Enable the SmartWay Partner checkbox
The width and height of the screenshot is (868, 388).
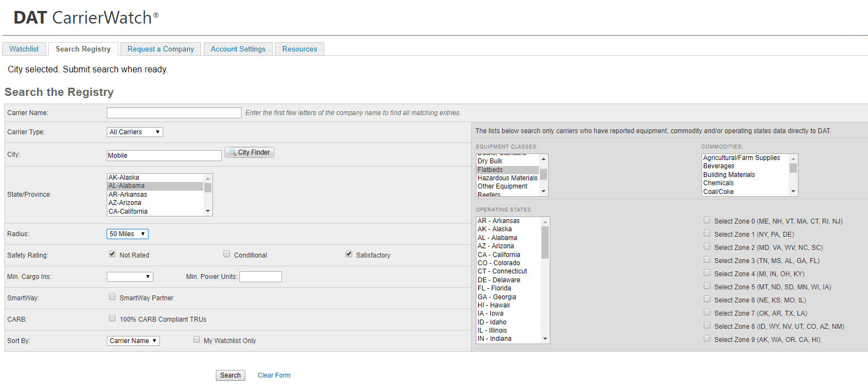(x=112, y=297)
